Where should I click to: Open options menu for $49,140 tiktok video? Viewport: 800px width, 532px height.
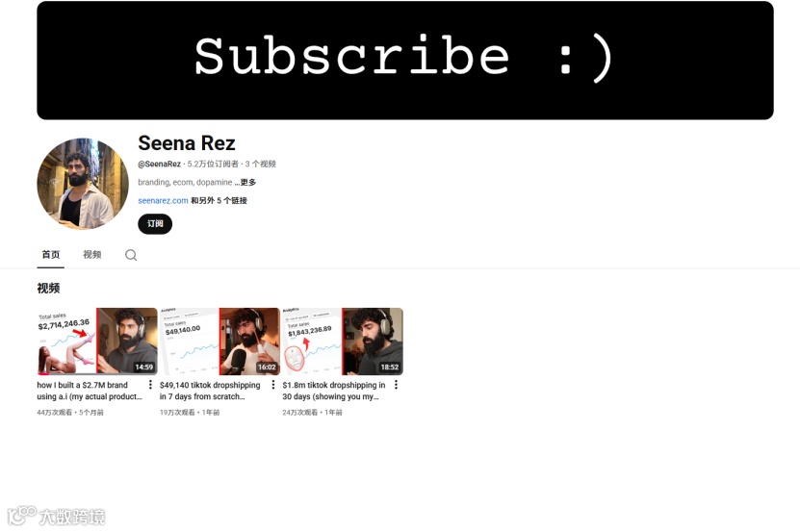coord(273,385)
